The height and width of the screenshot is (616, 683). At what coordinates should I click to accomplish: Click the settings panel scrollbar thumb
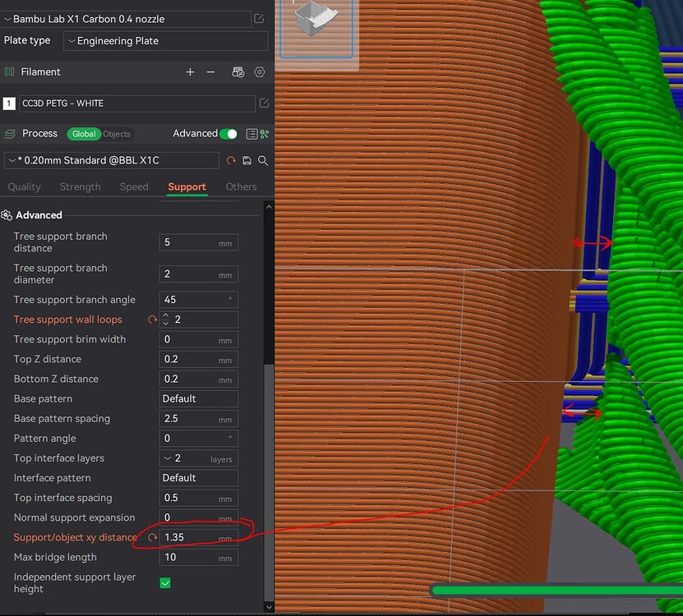pos(269,483)
